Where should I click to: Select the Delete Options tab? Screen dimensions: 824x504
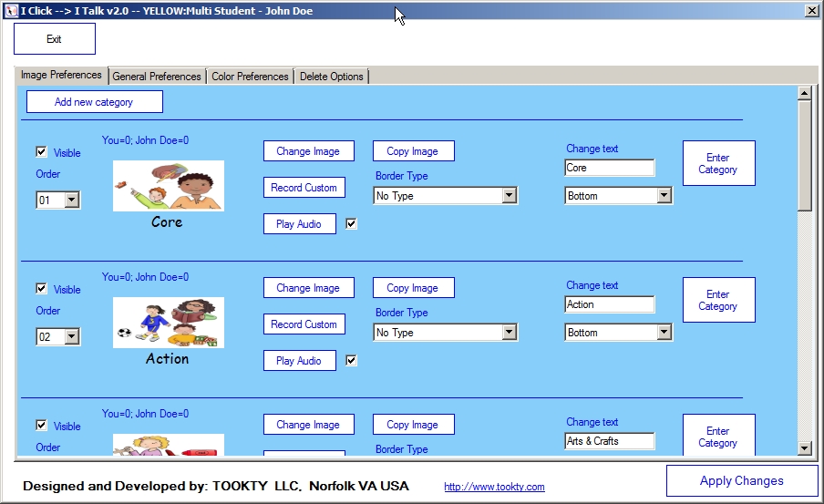tap(332, 77)
